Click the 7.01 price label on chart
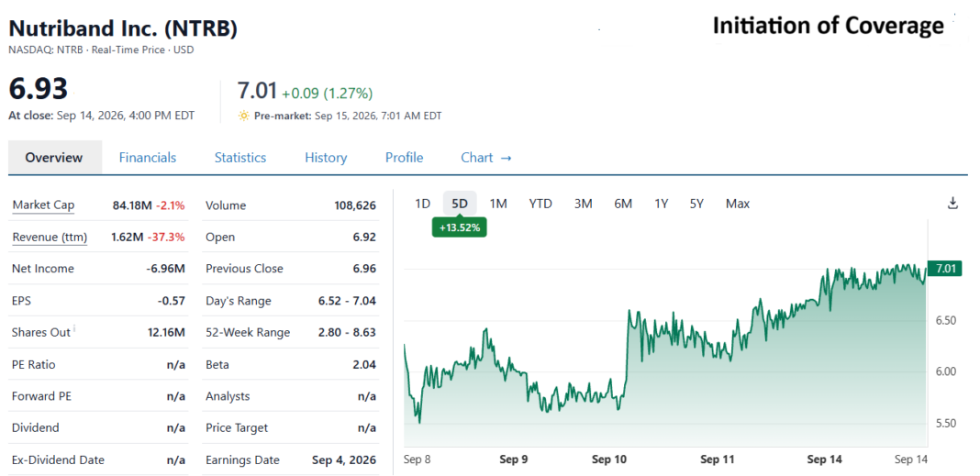The width and height of the screenshot is (980, 476). point(946,269)
